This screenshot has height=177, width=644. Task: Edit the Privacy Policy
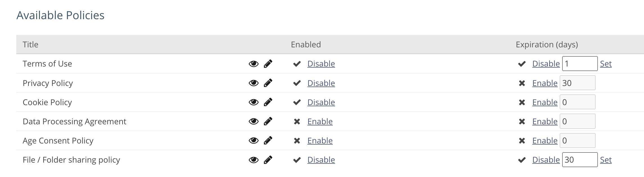(269, 83)
